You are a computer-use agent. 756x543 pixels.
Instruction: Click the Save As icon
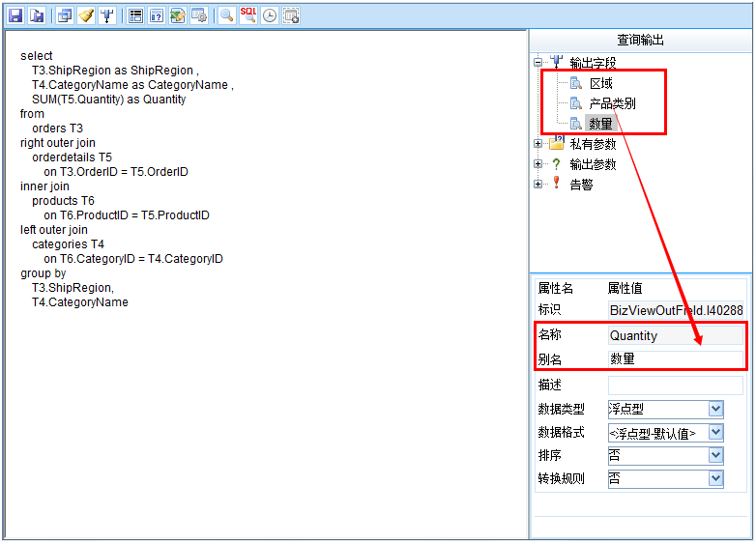coord(37,15)
